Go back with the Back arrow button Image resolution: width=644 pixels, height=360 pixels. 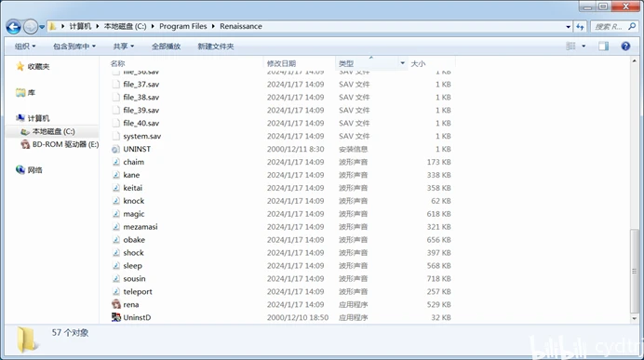tap(13, 27)
